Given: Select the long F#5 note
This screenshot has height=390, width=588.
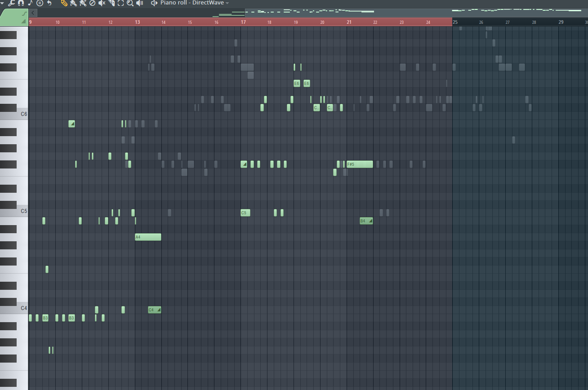Looking at the screenshot, I should [360, 164].
